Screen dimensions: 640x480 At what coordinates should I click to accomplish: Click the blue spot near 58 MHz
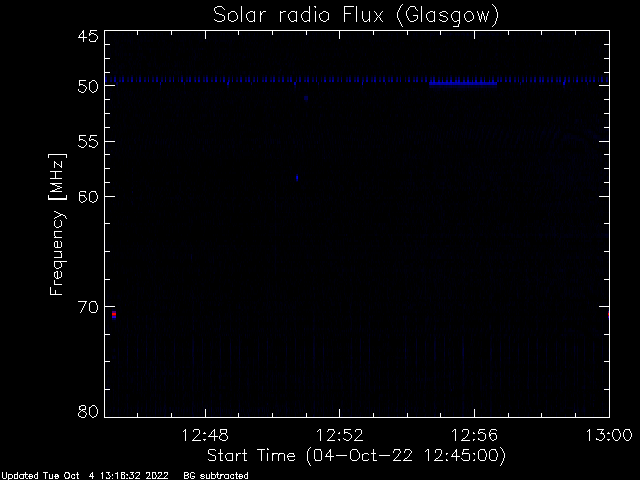[297, 178]
